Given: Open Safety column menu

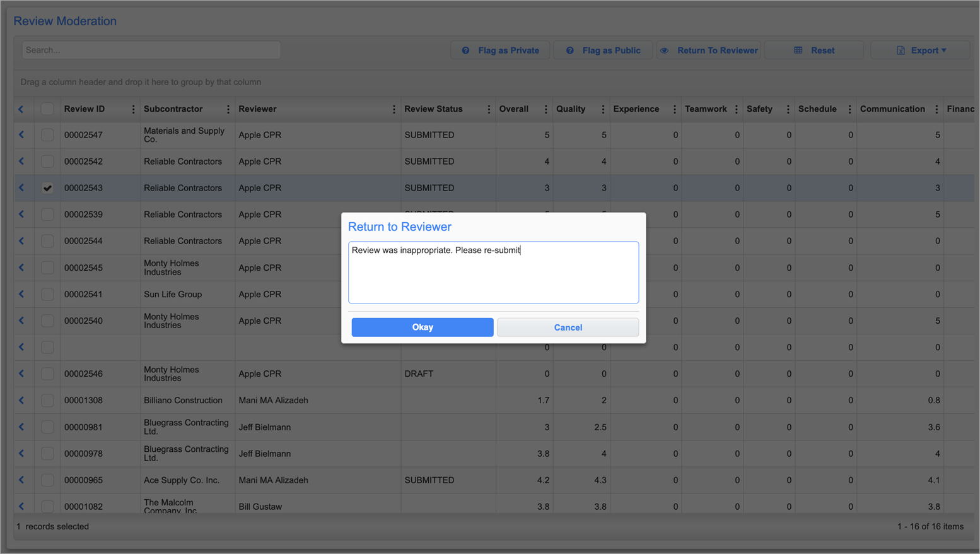Looking at the screenshot, I should [788, 109].
